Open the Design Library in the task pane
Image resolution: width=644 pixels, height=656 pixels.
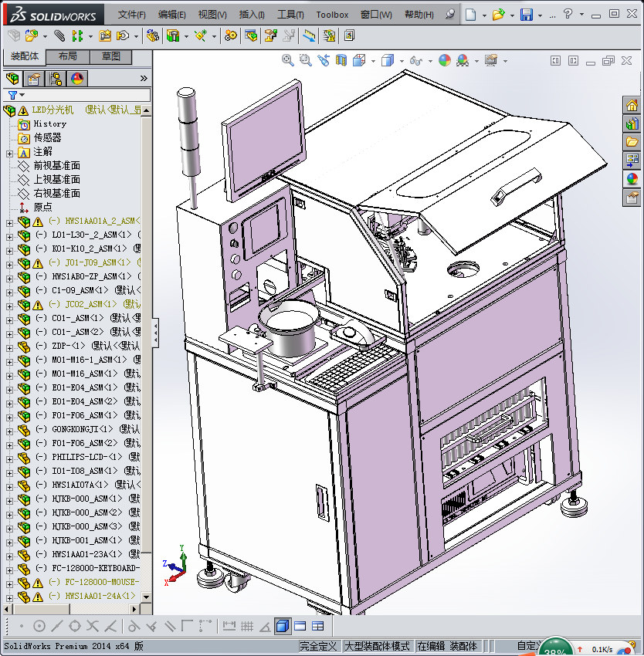[x=632, y=123]
